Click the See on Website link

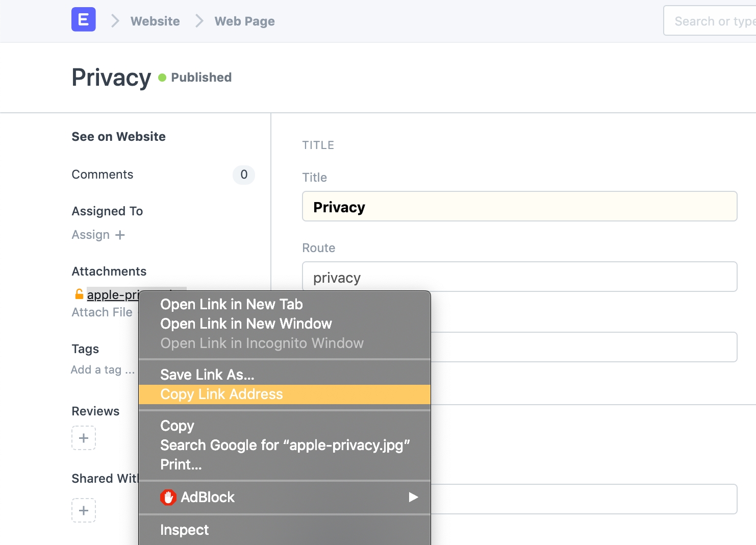[x=118, y=137]
